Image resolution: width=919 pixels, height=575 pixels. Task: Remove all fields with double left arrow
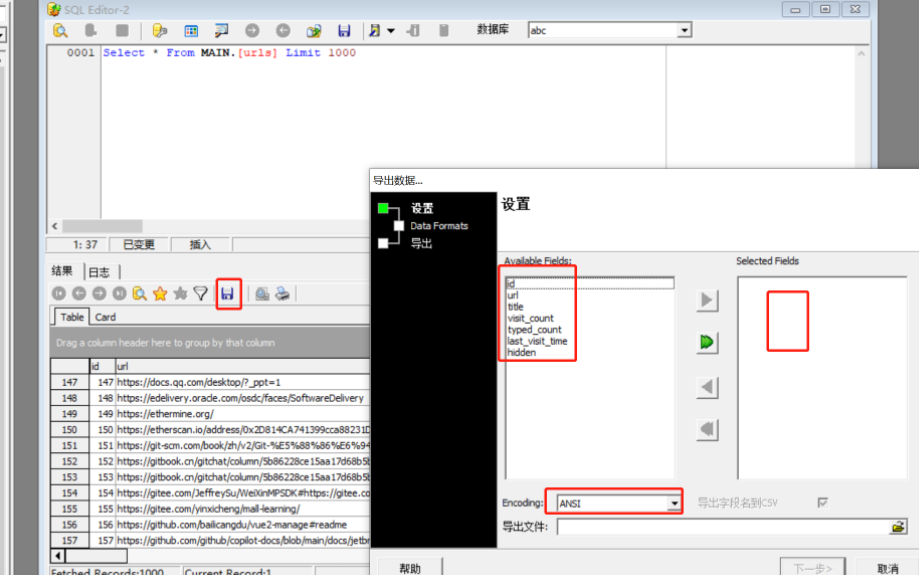707,430
